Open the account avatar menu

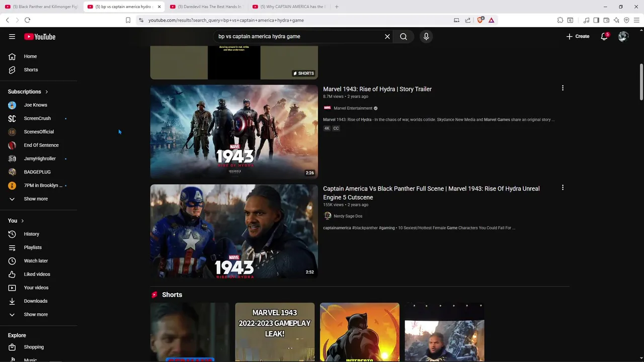(623, 37)
